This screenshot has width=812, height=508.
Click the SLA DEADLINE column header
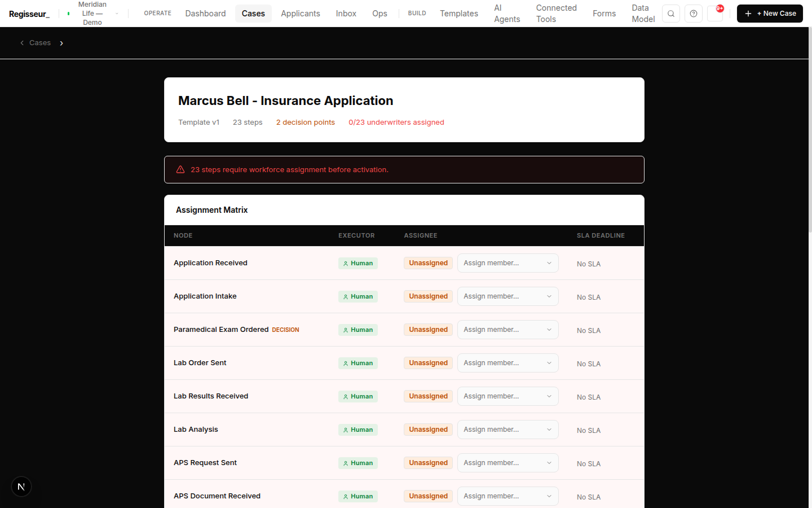click(601, 235)
